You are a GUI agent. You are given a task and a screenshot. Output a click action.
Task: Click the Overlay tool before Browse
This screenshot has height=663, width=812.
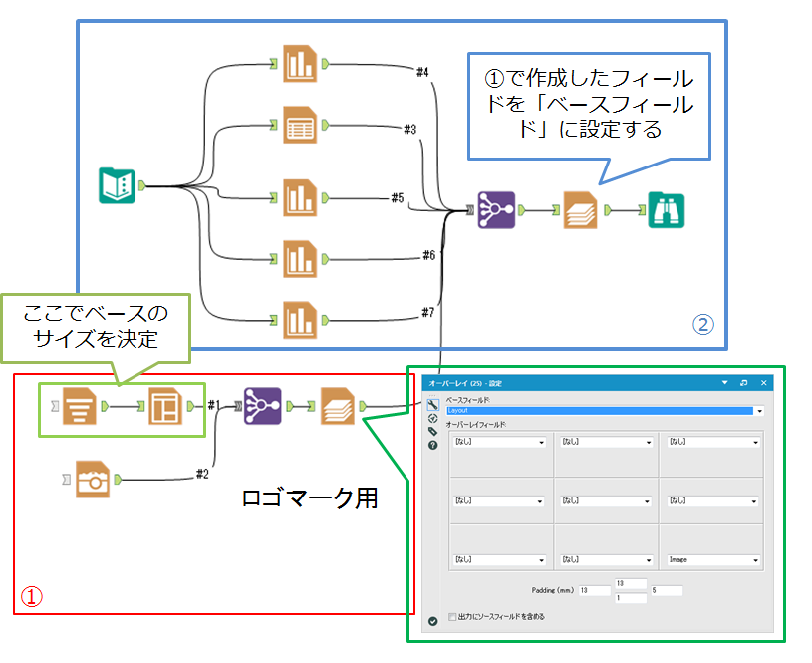coord(579,210)
